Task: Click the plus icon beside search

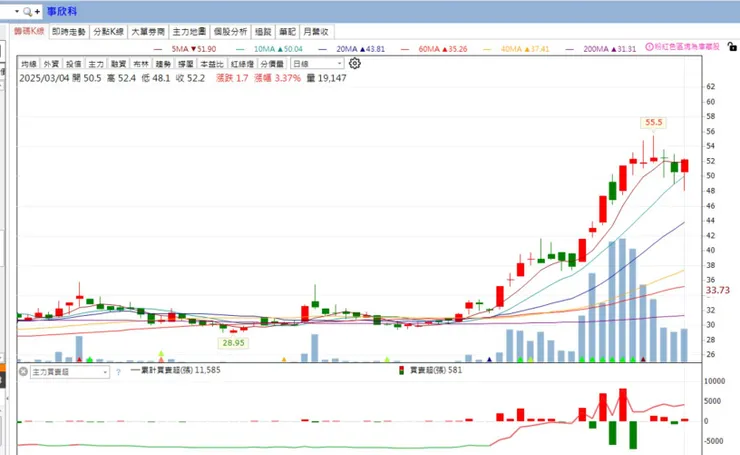Action: point(37,11)
